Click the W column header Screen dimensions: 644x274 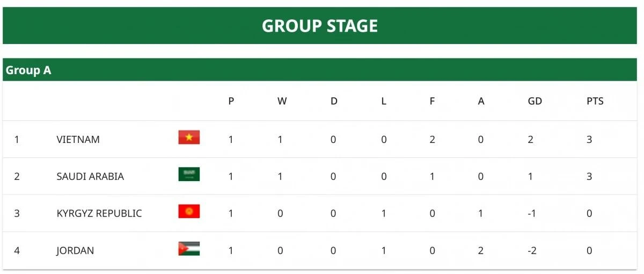(282, 101)
